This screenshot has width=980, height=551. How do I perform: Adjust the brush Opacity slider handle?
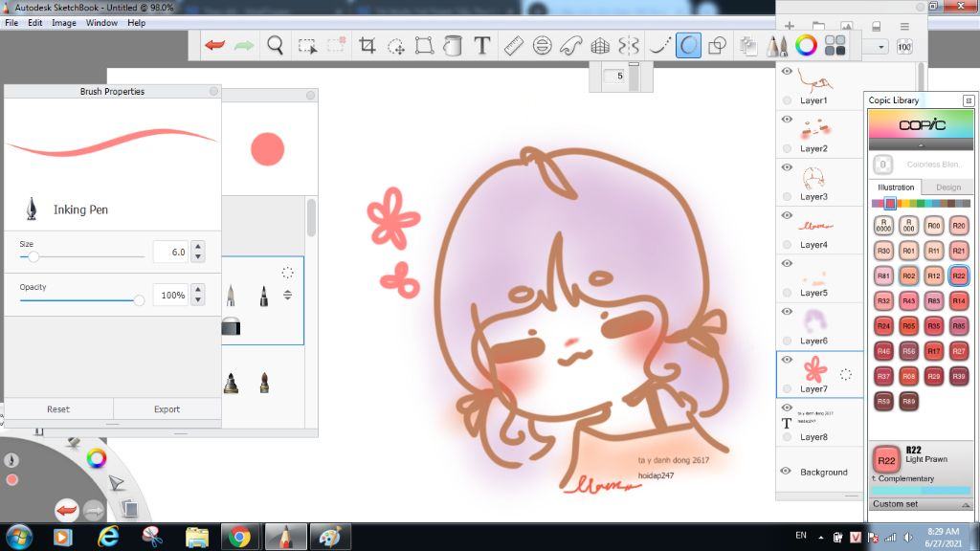tap(139, 300)
